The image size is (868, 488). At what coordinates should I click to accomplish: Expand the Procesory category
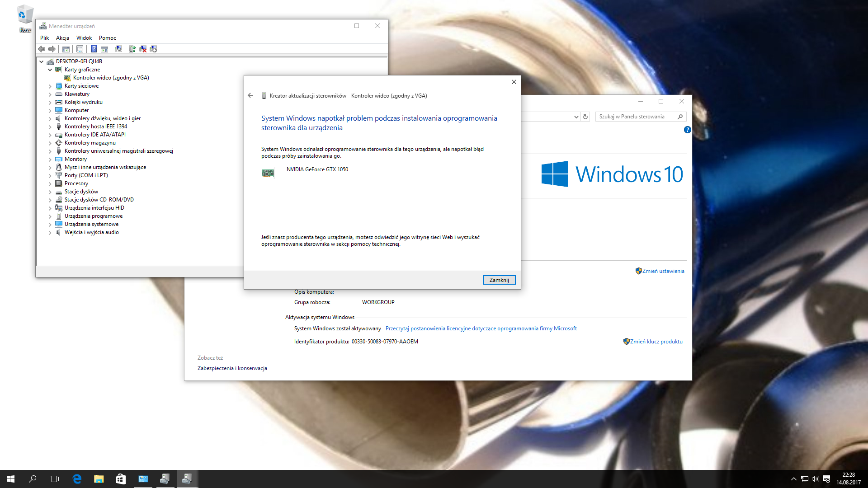[x=50, y=183]
